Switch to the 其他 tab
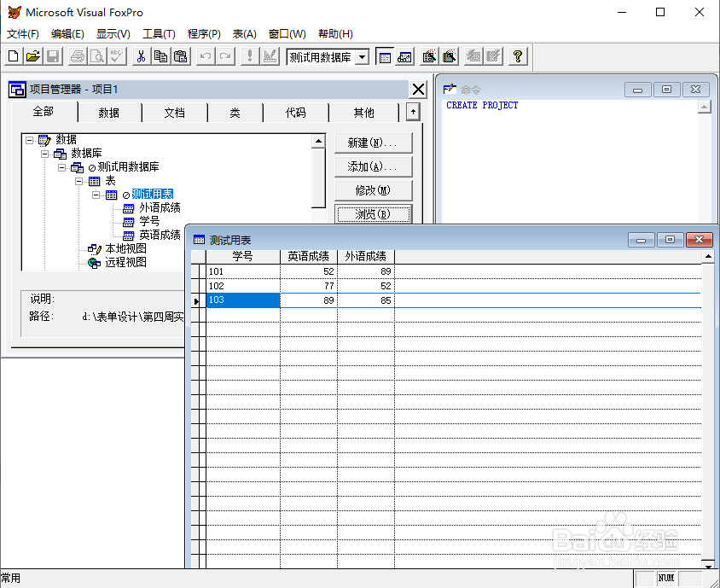This screenshot has height=588, width=720. coord(363,113)
